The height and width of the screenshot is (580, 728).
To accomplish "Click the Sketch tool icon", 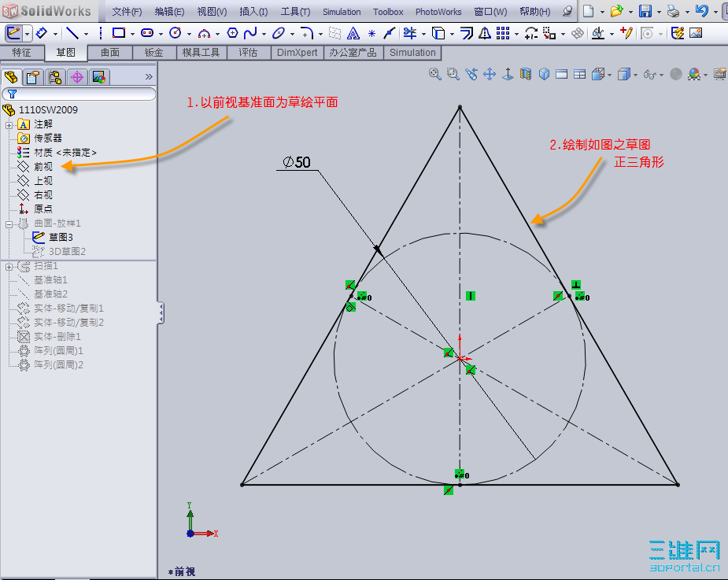I will pyautogui.click(x=13, y=33).
